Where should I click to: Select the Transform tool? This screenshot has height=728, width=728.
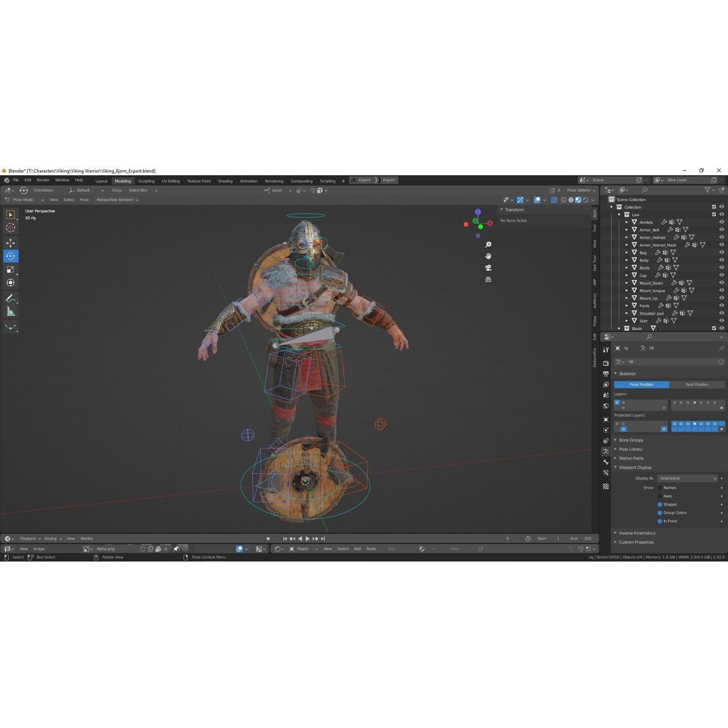pos(10,282)
